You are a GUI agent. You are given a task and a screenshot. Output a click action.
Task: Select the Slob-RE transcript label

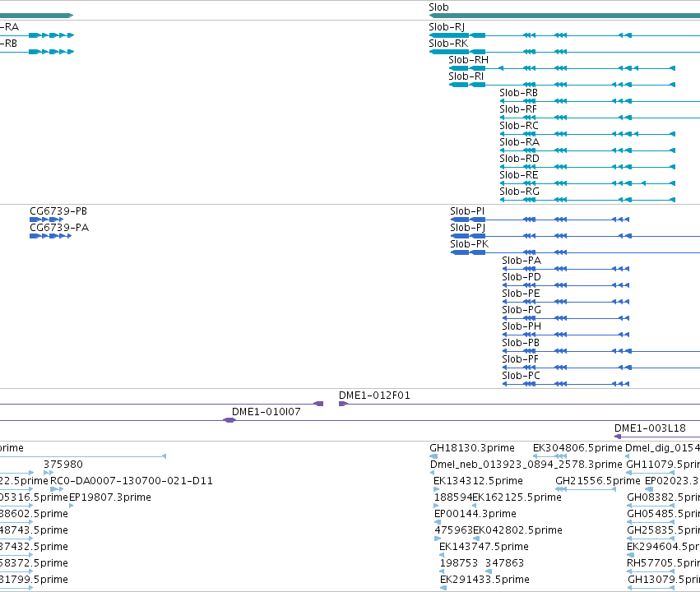519,176
